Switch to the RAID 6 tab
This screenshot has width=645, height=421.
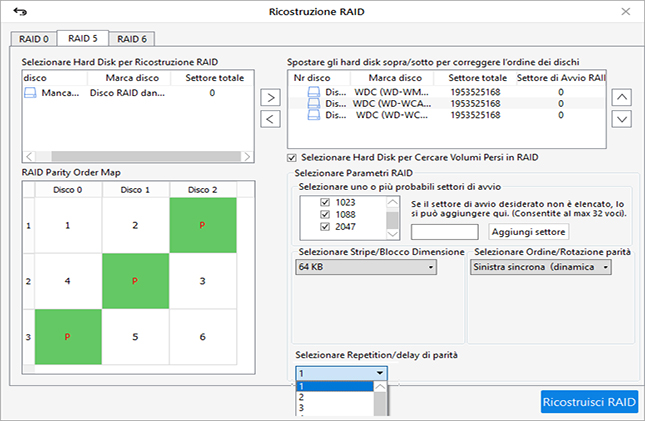point(132,39)
